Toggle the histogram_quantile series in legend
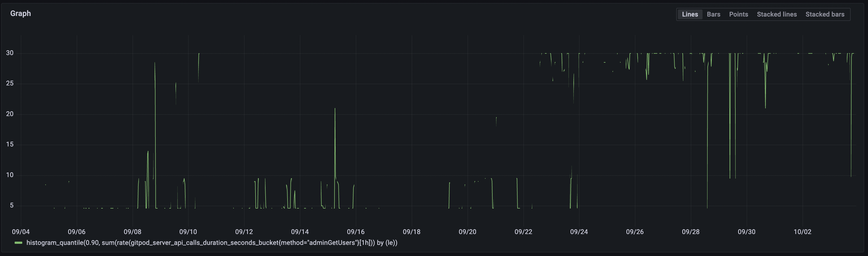Viewport: 868px width, 256px height. [x=212, y=243]
